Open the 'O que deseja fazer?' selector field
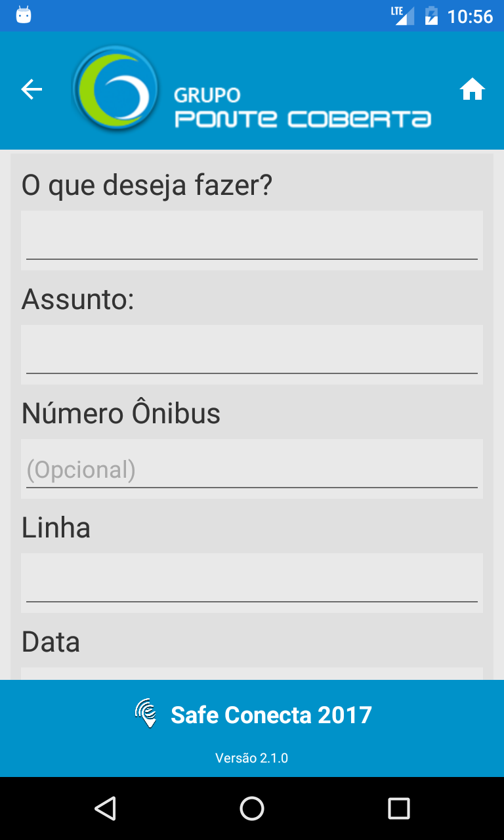 tap(252, 240)
